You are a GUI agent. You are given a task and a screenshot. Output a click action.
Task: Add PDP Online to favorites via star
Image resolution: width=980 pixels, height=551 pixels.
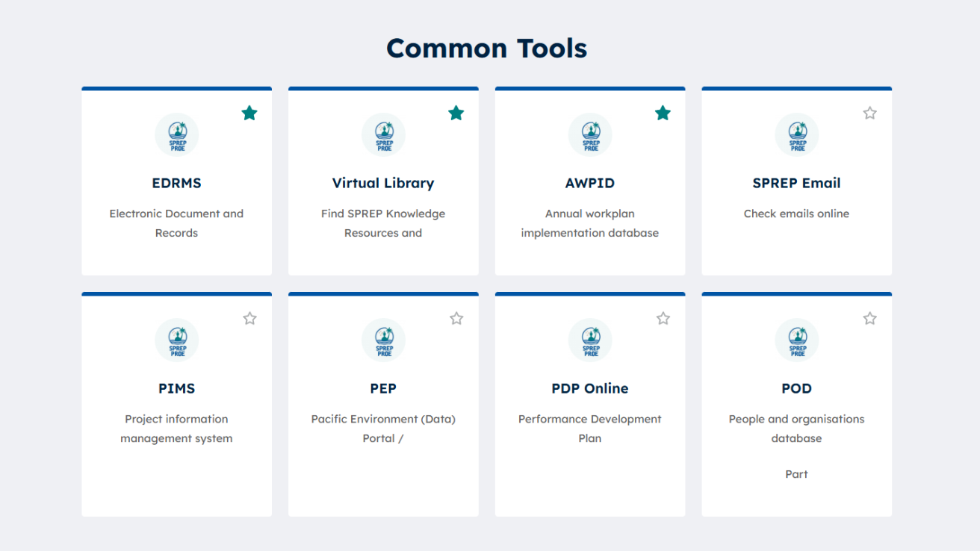click(663, 319)
